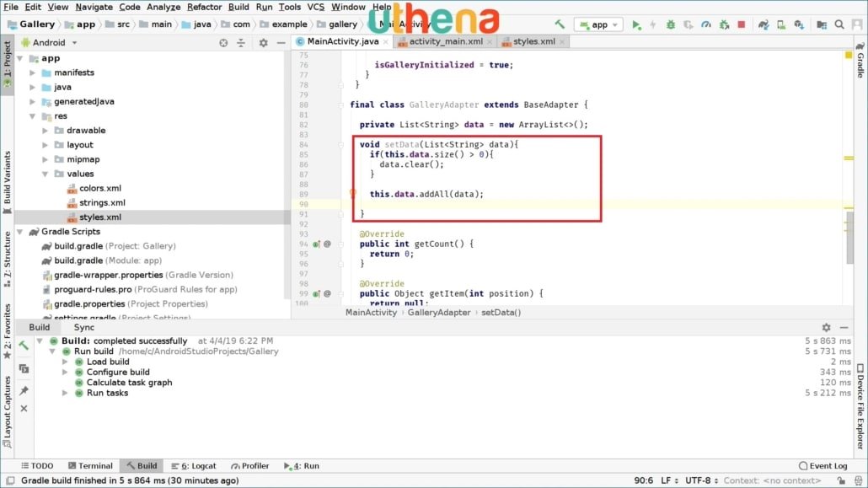Expand the drawable folder
The image size is (868, 488).
point(46,130)
